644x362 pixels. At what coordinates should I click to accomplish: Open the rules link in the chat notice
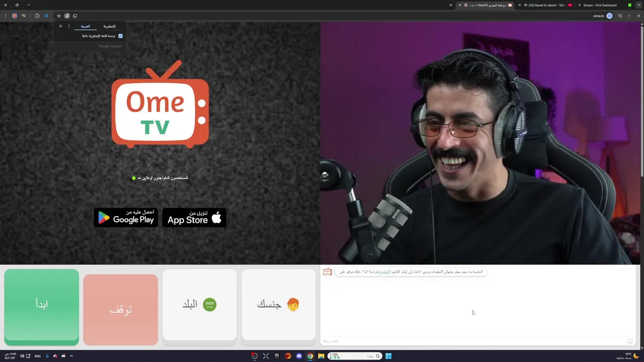point(384,271)
